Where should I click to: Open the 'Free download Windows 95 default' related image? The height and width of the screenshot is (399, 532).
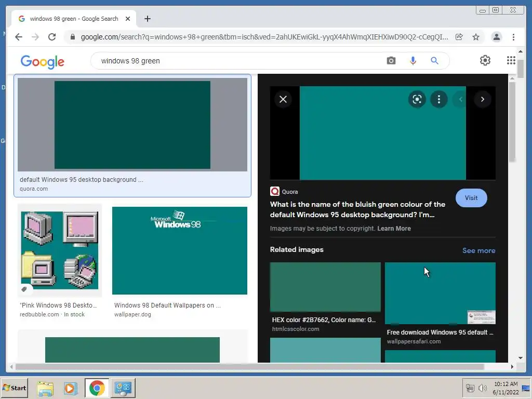click(440, 293)
